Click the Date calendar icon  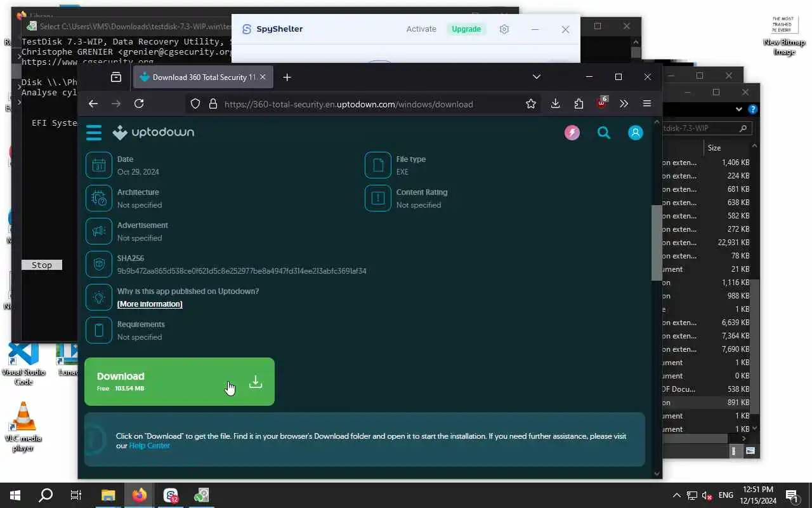pos(98,166)
